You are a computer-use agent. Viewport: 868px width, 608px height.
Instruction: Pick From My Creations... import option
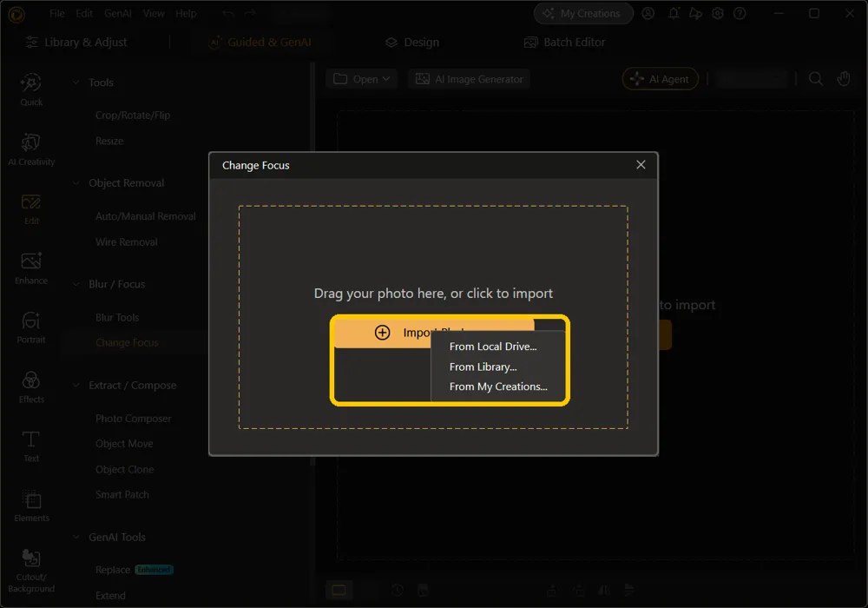coord(497,387)
